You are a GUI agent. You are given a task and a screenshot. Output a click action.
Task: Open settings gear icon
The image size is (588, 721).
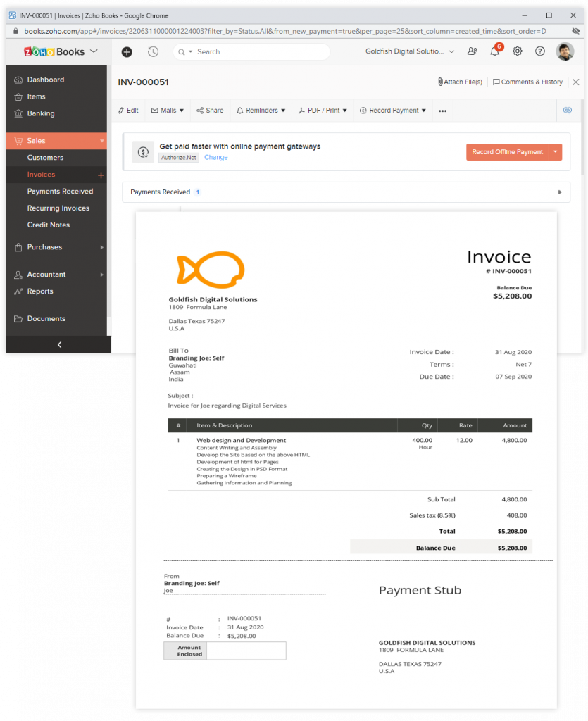pos(518,51)
